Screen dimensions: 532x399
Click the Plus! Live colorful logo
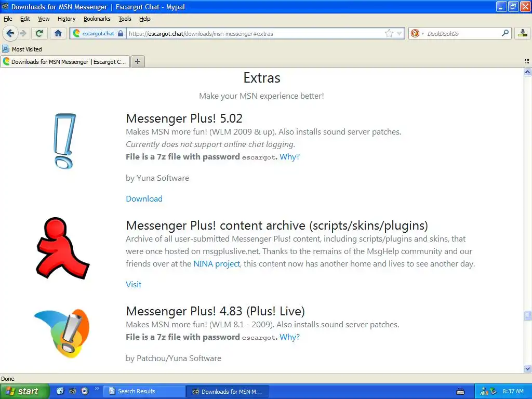pyautogui.click(x=62, y=334)
